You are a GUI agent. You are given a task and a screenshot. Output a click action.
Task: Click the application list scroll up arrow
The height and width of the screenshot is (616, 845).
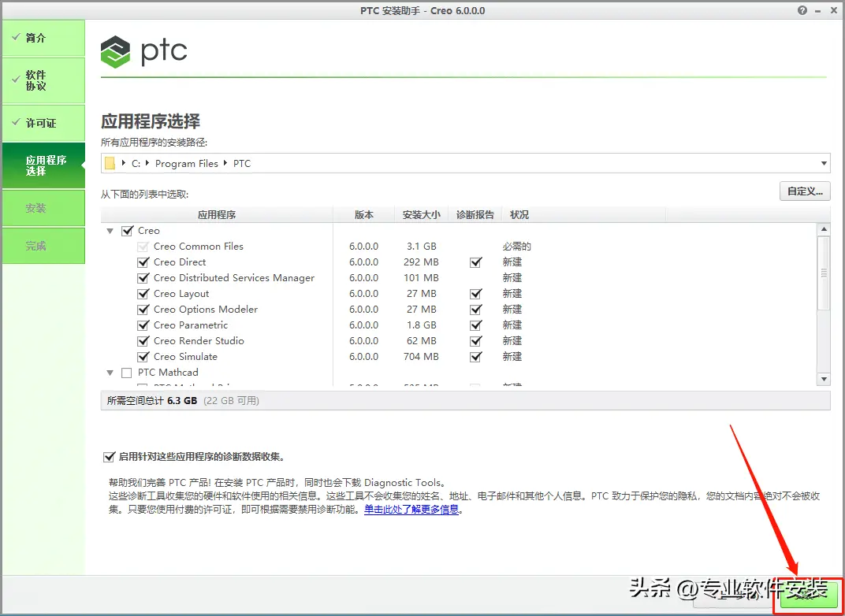(x=824, y=230)
